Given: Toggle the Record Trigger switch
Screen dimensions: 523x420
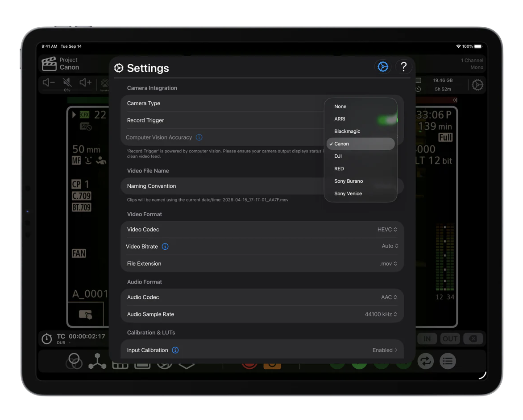Looking at the screenshot, I should point(386,120).
